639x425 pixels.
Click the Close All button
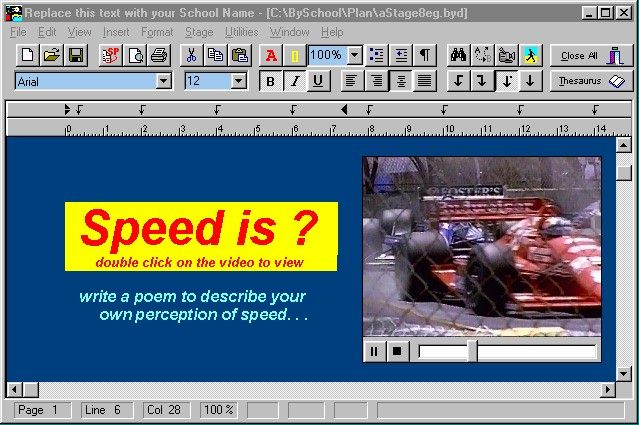pos(591,55)
